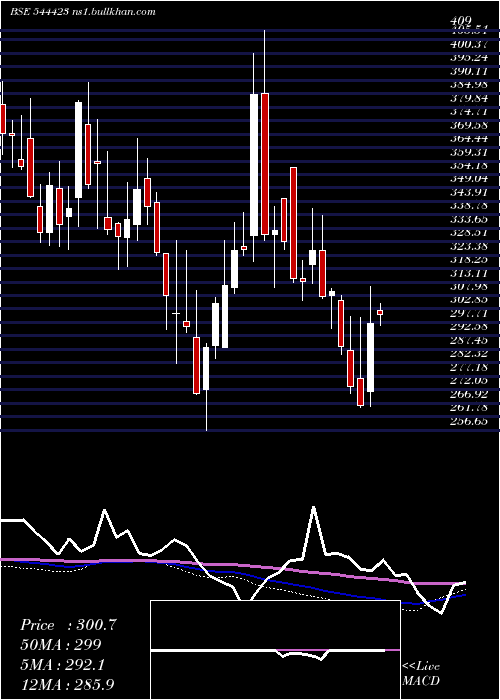Click the 50MA : 299 readout
500x700 pixels.
tap(61, 645)
